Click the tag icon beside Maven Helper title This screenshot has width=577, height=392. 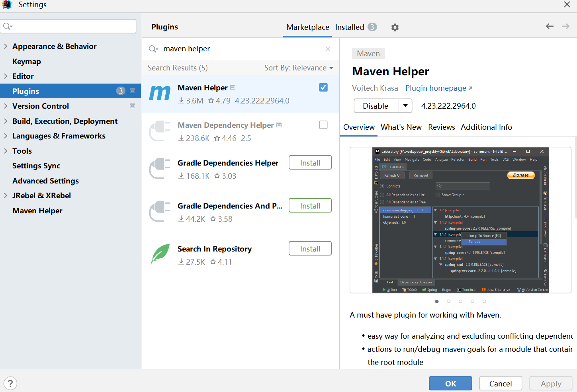pos(233,87)
